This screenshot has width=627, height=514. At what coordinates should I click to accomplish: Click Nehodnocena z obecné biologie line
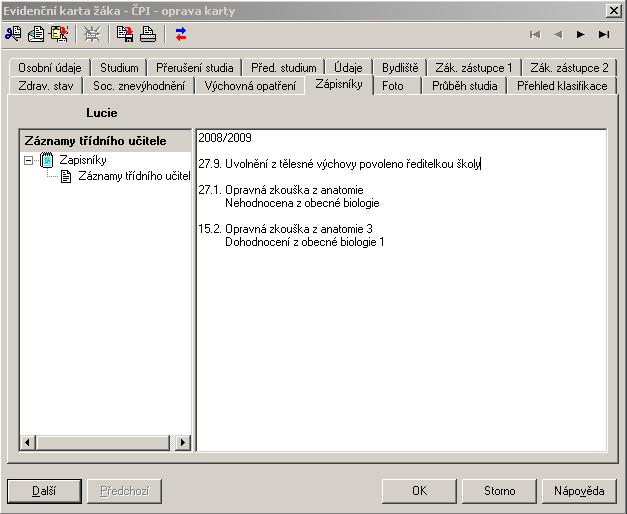[x=302, y=203]
